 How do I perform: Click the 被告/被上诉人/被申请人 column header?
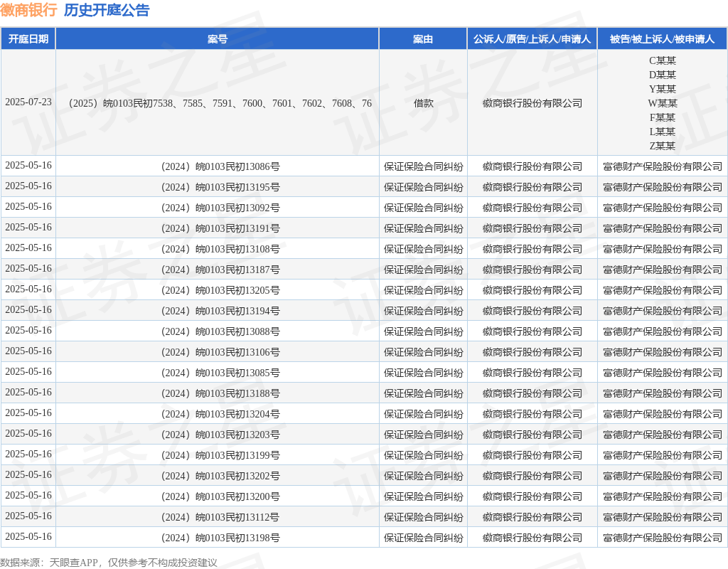coord(662,39)
